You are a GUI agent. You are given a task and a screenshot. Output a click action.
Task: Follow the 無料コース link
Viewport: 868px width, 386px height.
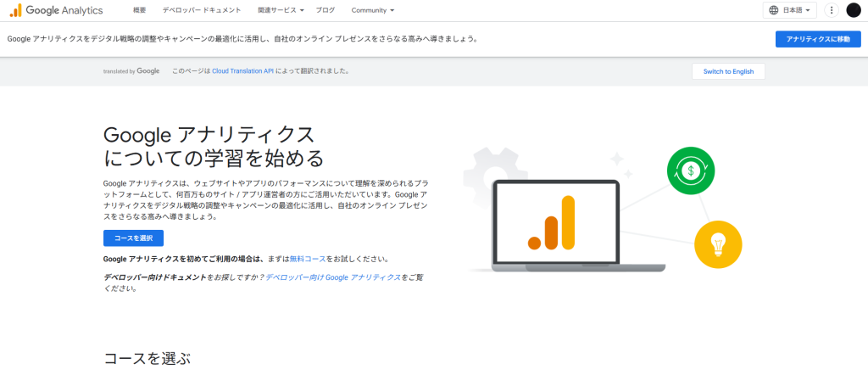point(306,259)
